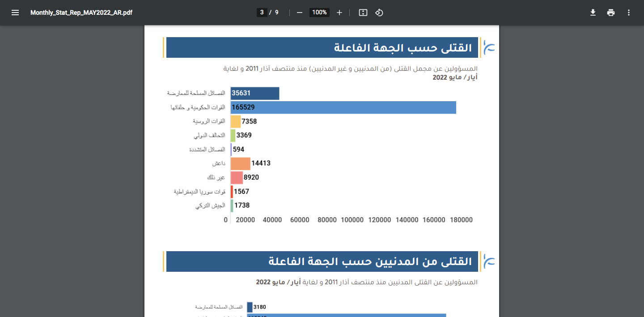Click the heading القتلى حسب الجهة الفاعلة
This screenshot has height=317, width=644.
click(x=403, y=48)
